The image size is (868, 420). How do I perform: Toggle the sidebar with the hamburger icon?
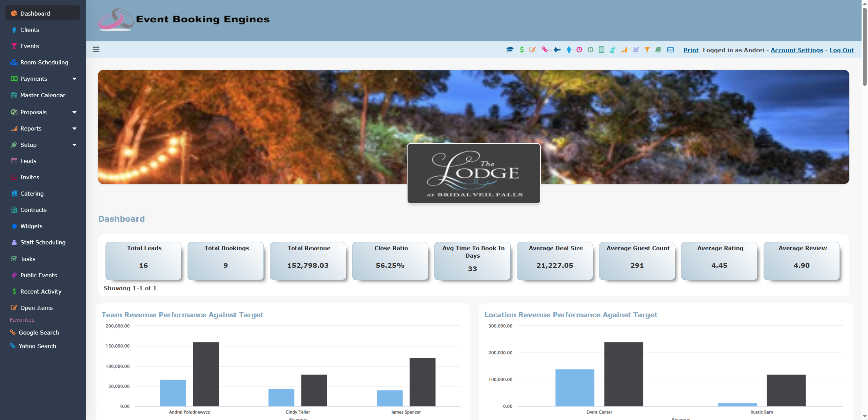point(96,49)
